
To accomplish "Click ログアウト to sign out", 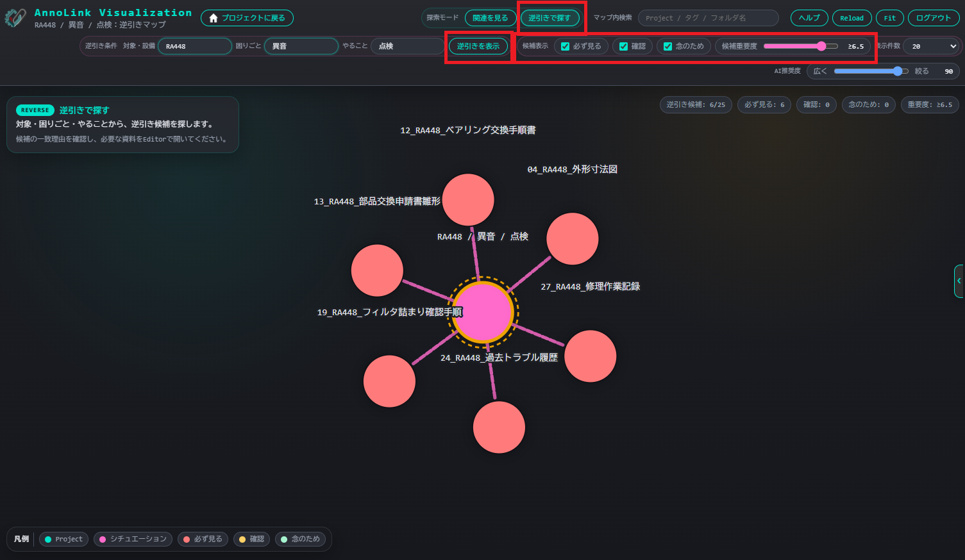I will 933,18.
